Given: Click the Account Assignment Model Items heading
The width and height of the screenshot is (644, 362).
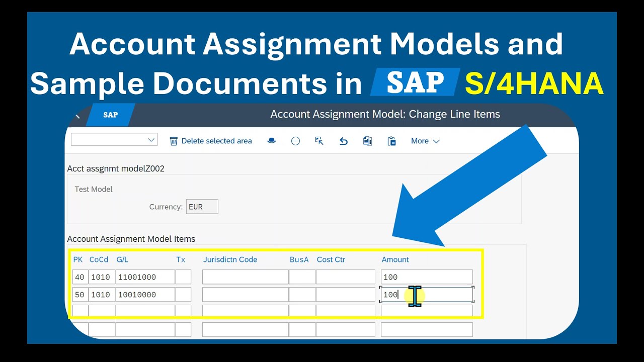Looking at the screenshot, I should 131,239.
